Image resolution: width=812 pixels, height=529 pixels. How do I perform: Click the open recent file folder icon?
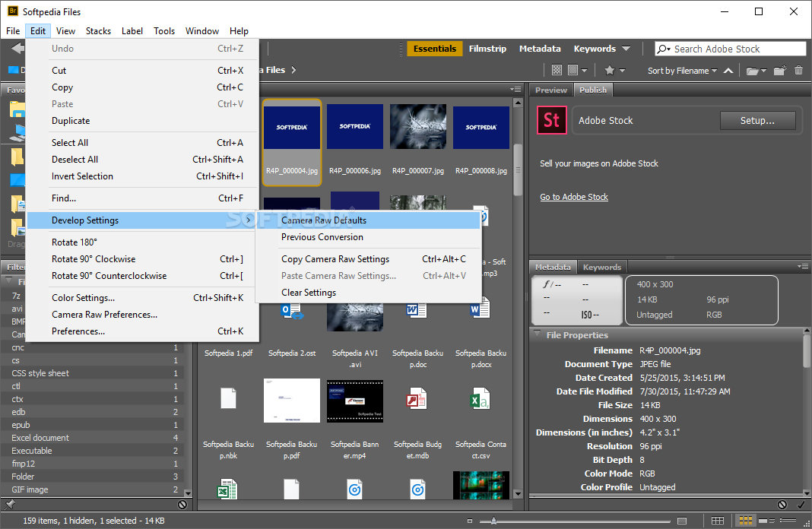(x=753, y=71)
